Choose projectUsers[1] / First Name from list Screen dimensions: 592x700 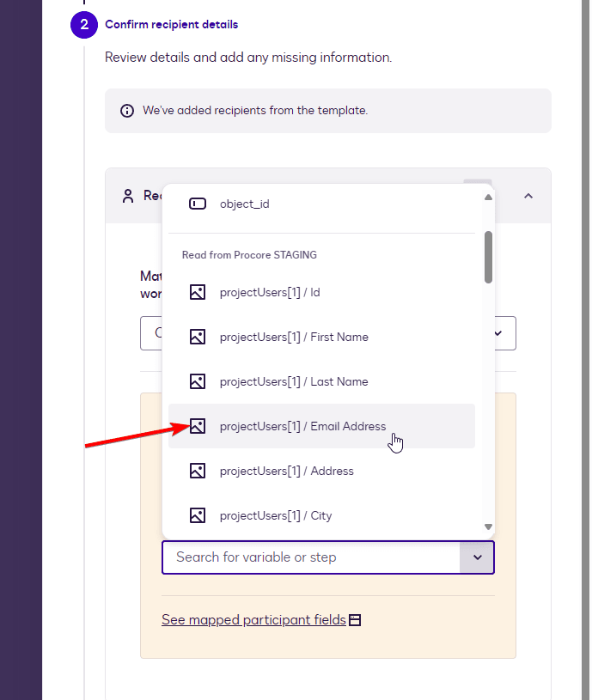pos(294,337)
